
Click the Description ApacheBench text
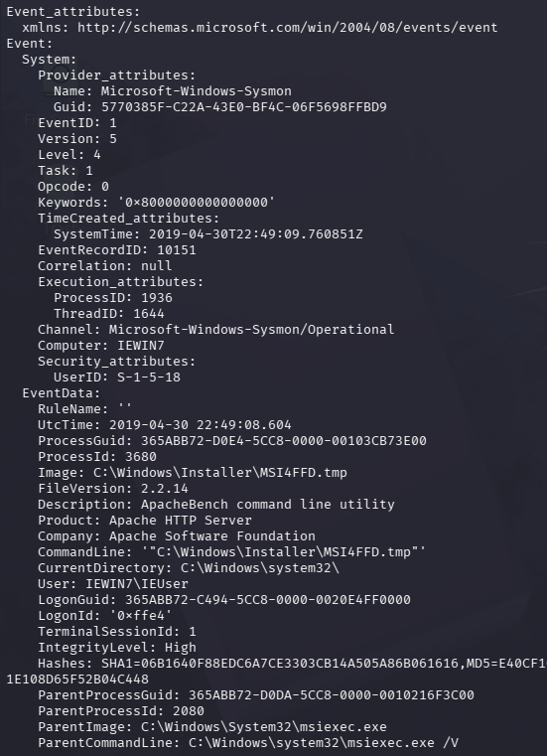(267, 505)
